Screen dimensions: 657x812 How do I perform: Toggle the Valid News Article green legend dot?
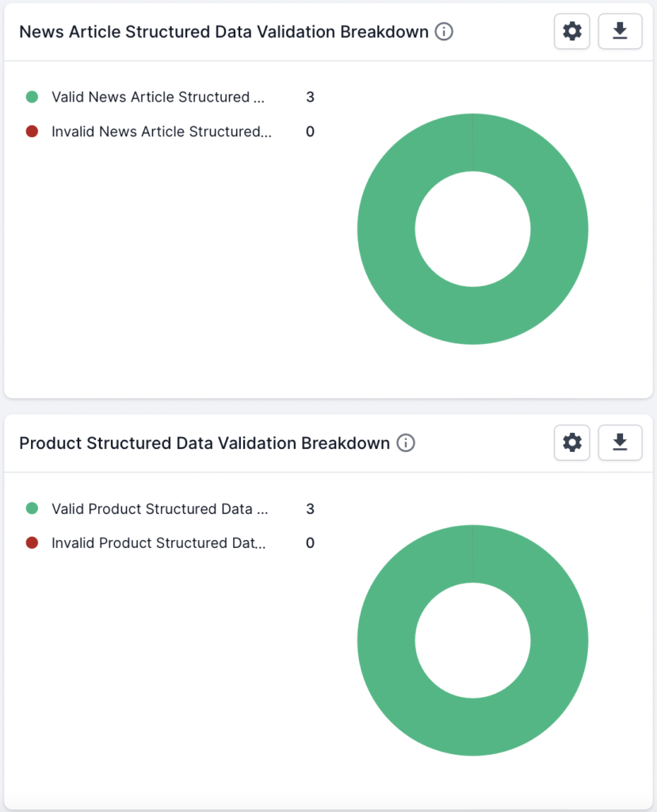tap(32, 97)
